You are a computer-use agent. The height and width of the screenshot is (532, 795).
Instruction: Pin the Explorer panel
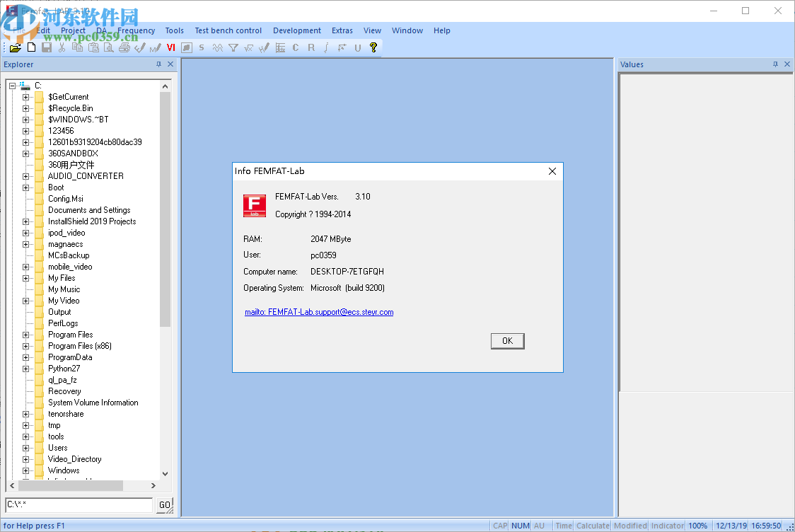(158, 64)
